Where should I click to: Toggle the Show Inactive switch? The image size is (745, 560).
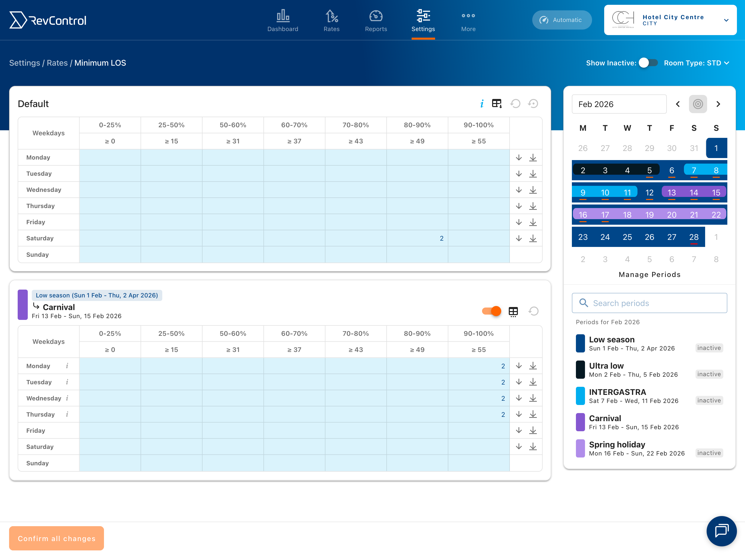click(648, 63)
